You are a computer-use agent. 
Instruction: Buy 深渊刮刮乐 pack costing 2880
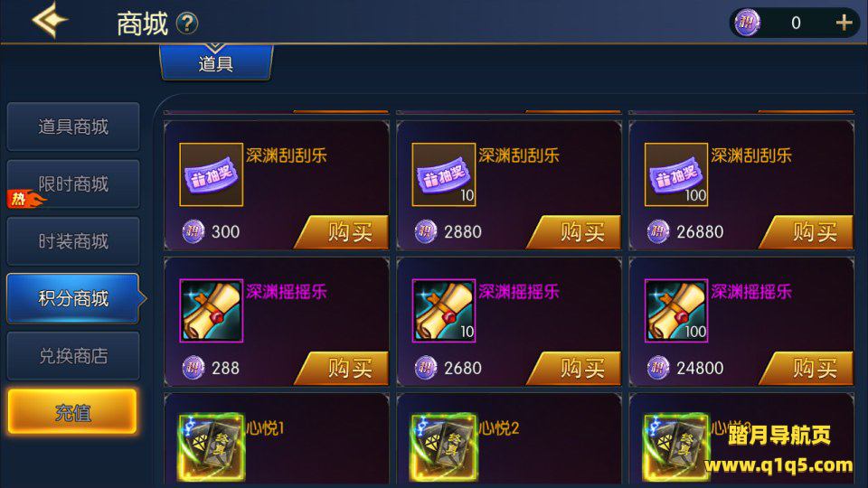(x=575, y=232)
